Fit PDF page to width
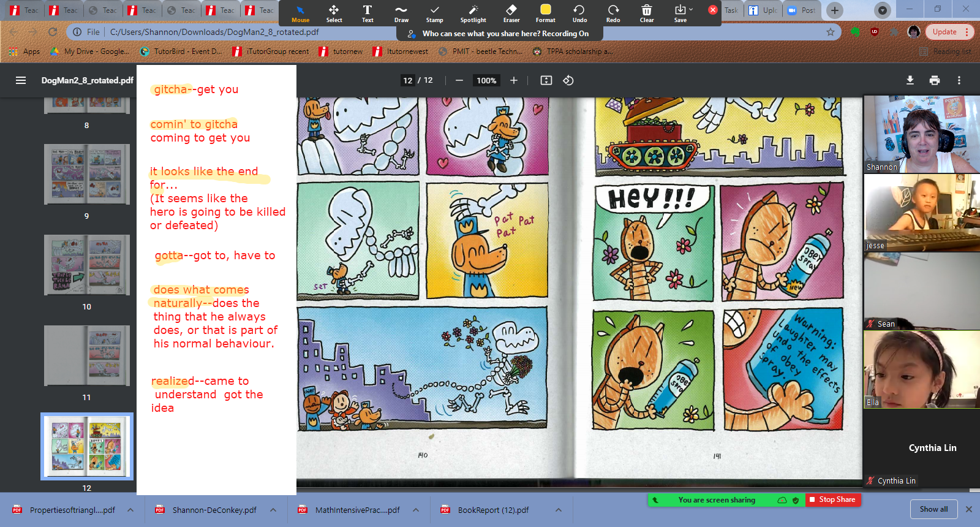980x527 pixels. (x=546, y=80)
